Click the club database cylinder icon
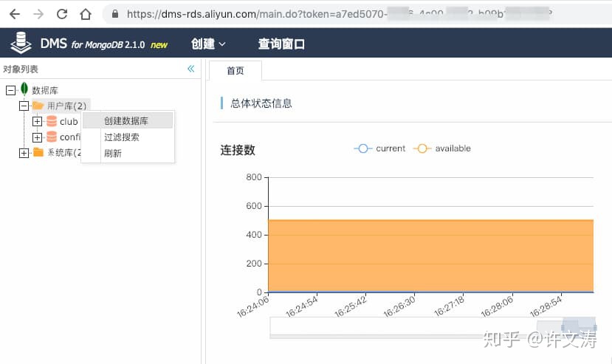This screenshot has width=612, height=364. tap(52, 121)
